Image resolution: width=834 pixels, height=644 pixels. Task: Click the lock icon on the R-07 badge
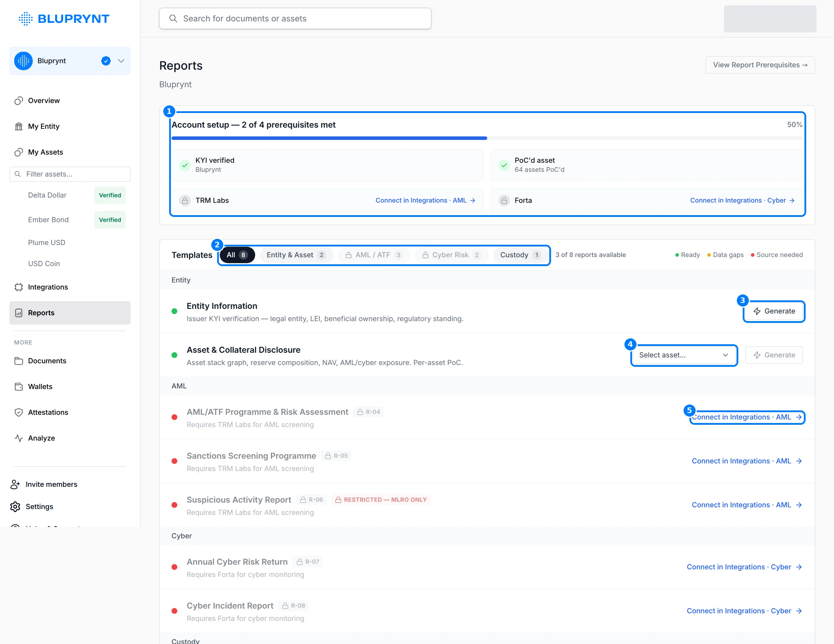click(x=300, y=562)
